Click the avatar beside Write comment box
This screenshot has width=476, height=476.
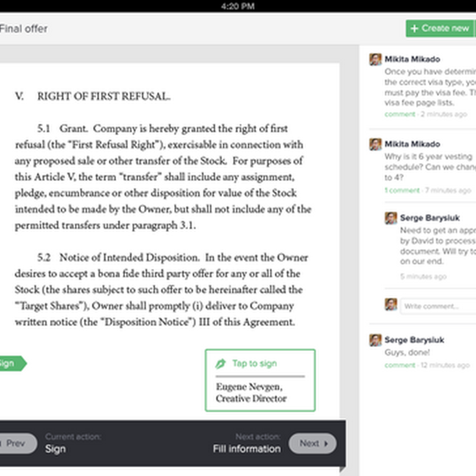(x=391, y=305)
